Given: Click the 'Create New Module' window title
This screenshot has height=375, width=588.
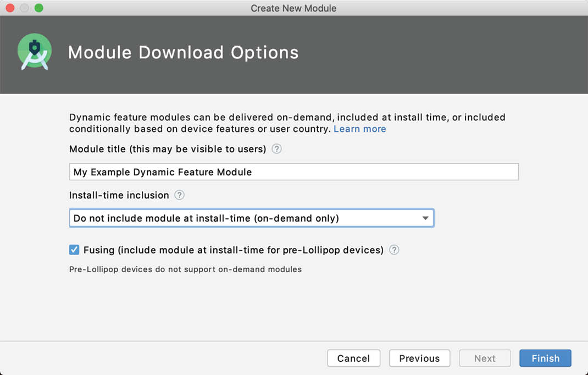Looking at the screenshot, I should pyautogui.click(x=293, y=8).
